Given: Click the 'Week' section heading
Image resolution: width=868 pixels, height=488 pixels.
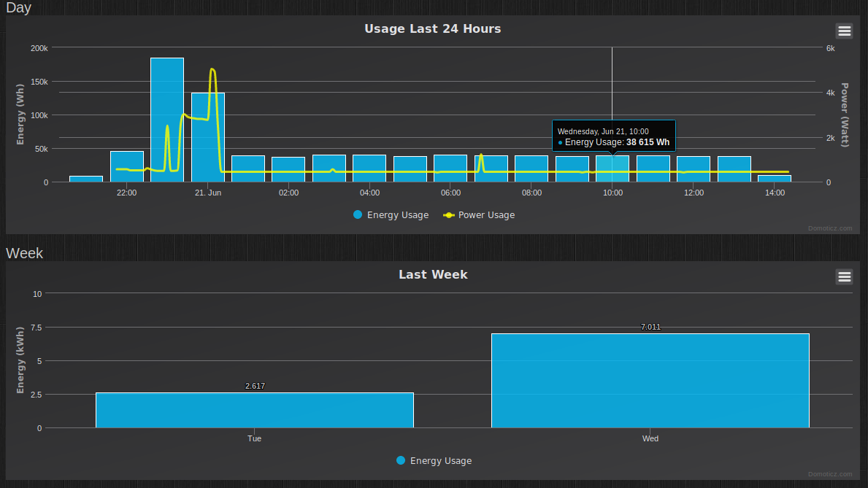Looking at the screenshot, I should (24, 253).
